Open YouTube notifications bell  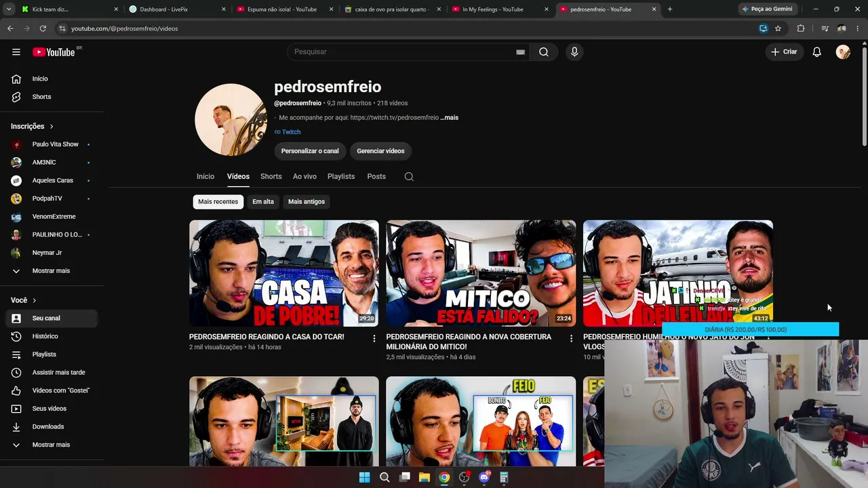(817, 52)
